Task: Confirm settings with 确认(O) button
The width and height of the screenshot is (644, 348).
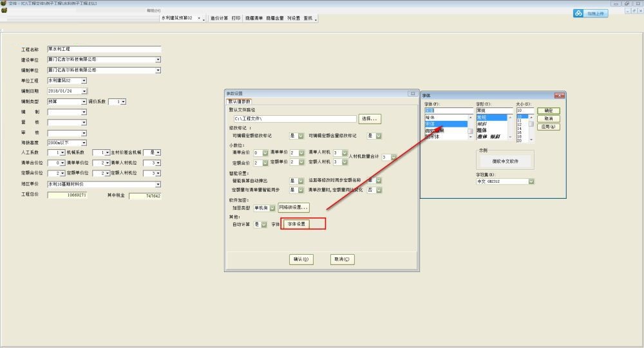Action: (302, 259)
